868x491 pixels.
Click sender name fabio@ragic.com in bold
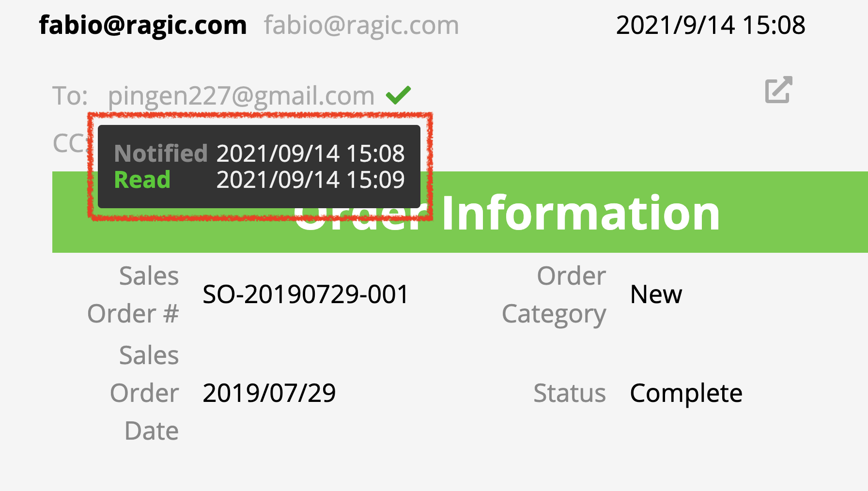(143, 25)
